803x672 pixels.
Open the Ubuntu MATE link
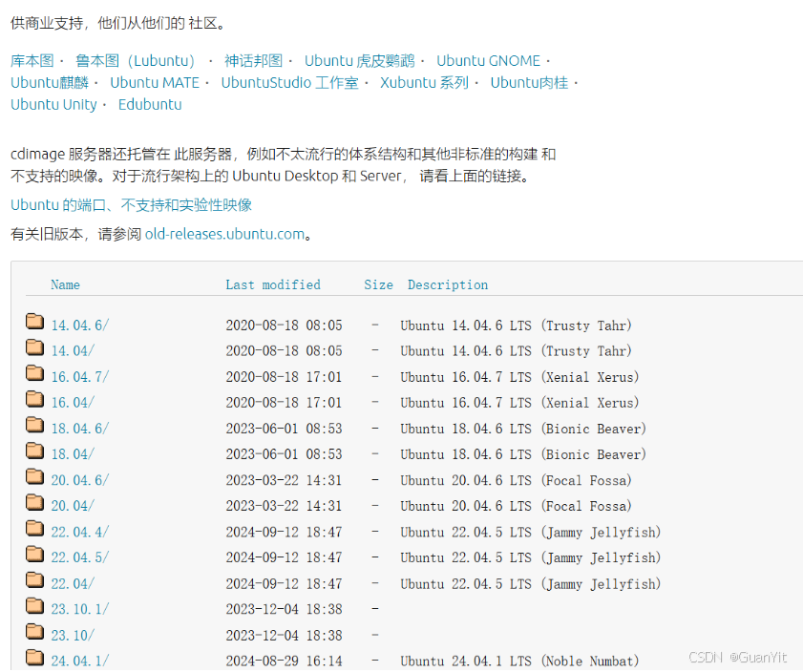tap(155, 83)
